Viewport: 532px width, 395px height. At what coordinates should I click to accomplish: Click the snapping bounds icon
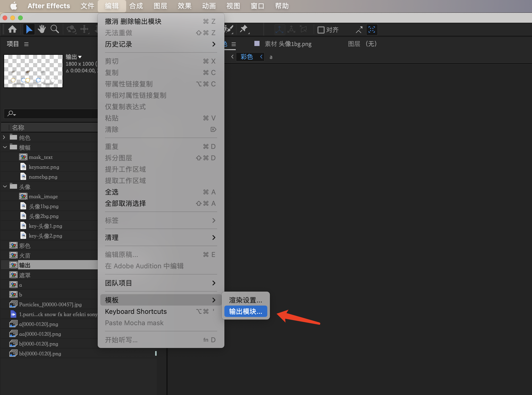point(371,29)
